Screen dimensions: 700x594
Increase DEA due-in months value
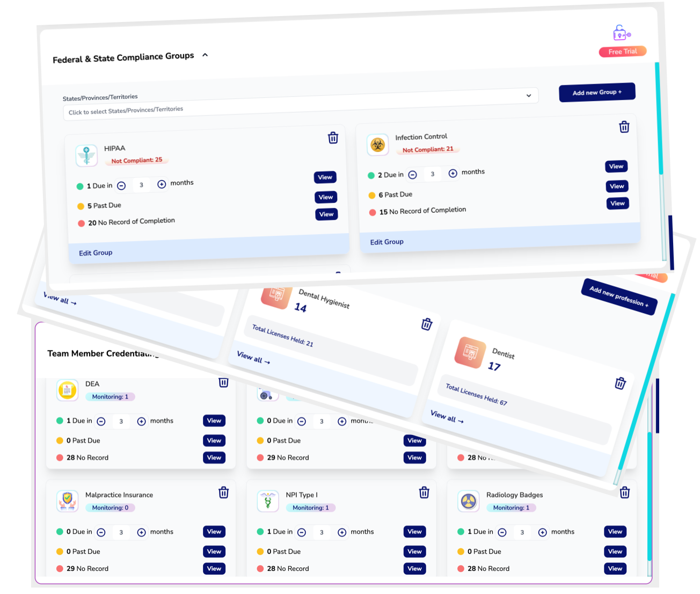pos(141,422)
